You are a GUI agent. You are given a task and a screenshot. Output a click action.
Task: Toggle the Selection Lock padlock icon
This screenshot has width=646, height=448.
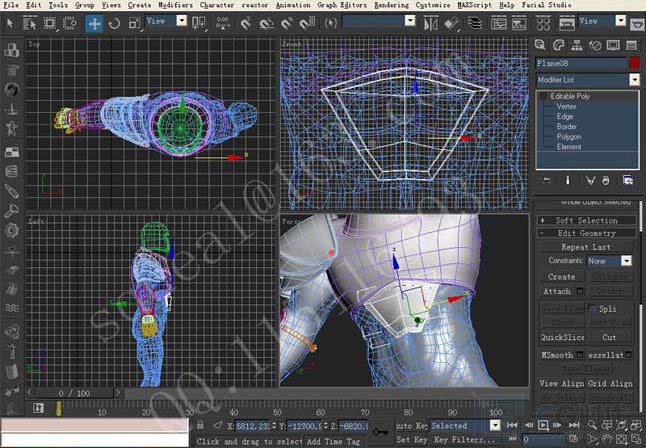pos(200,425)
